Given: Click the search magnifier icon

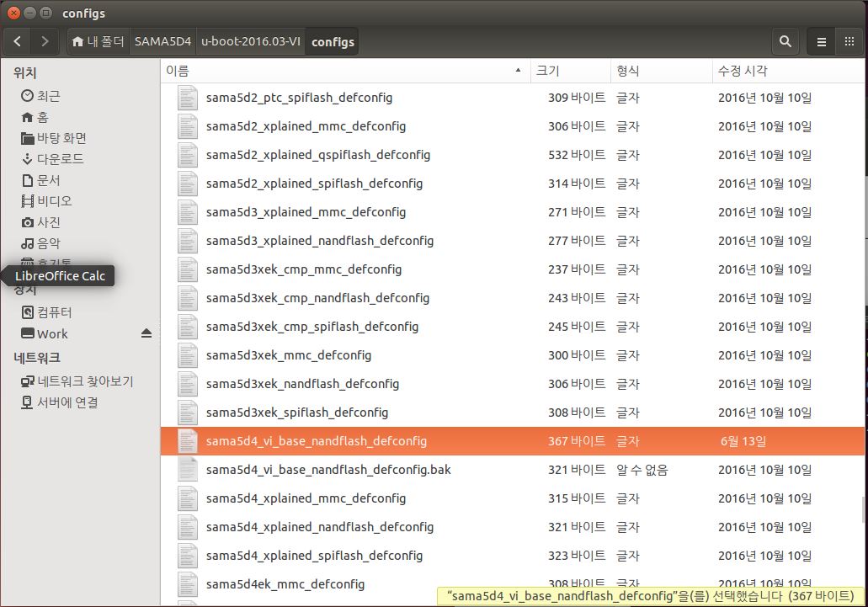Looking at the screenshot, I should click(x=785, y=40).
